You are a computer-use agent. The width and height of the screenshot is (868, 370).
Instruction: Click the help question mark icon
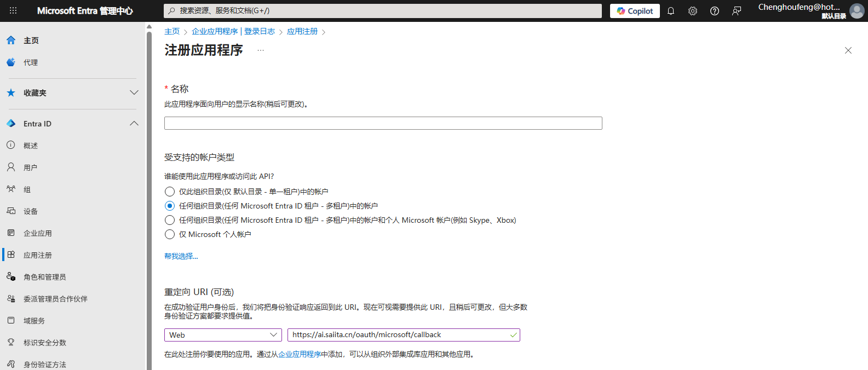tap(715, 11)
